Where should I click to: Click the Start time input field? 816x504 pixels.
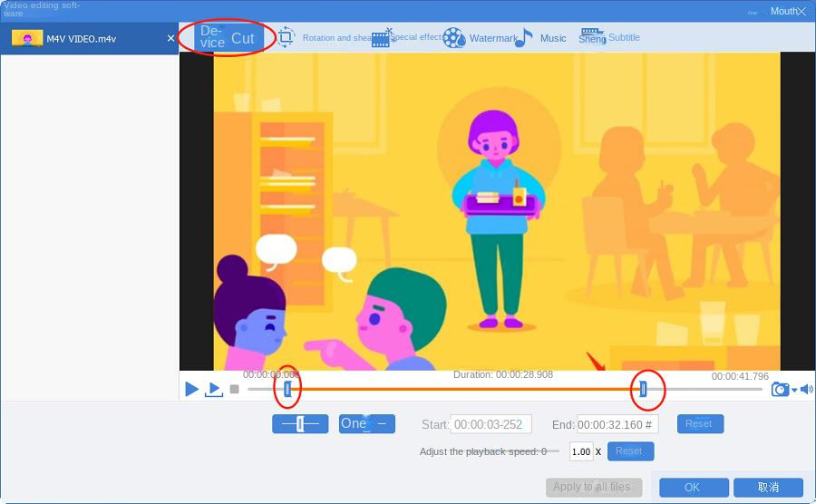click(491, 424)
